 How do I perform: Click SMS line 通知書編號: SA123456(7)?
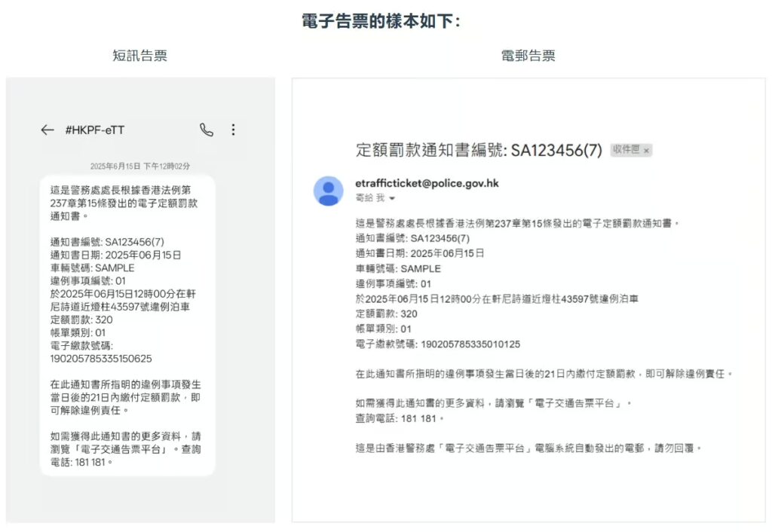point(107,242)
